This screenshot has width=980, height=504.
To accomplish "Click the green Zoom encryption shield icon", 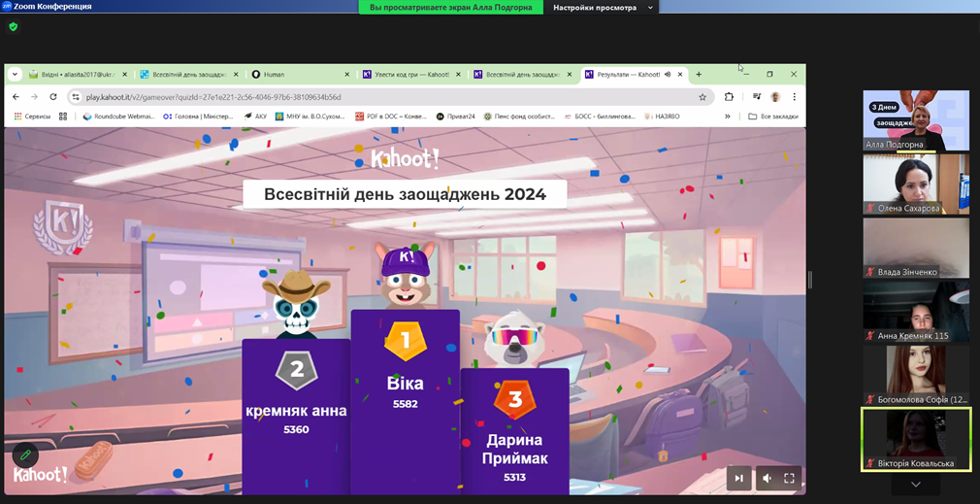I will (14, 27).
